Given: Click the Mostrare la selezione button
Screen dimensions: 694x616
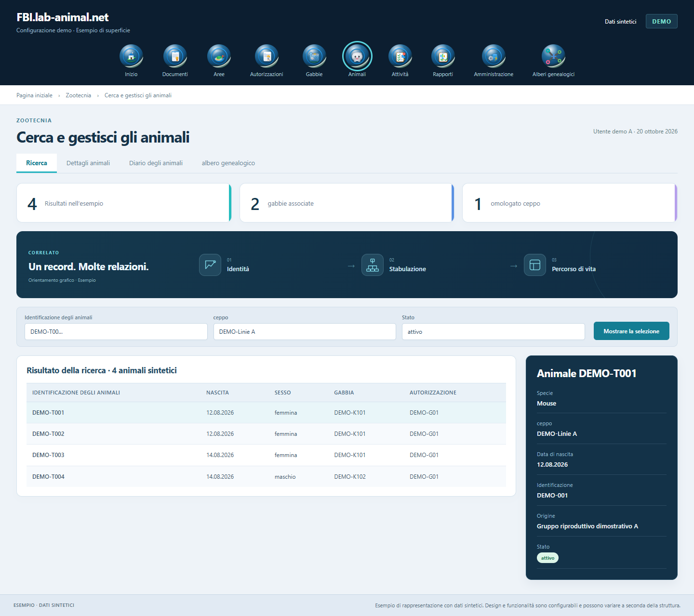Looking at the screenshot, I should pos(631,331).
